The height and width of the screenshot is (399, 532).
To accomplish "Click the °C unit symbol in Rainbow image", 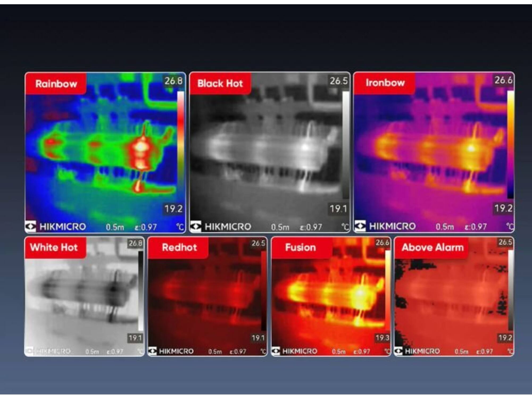I will (180, 227).
